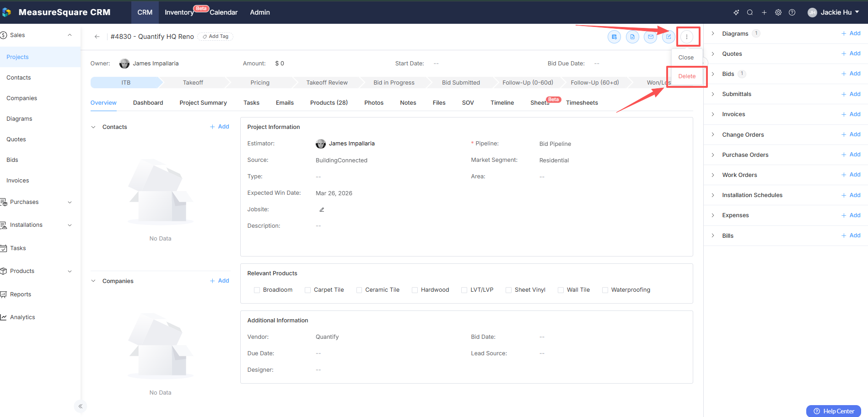The image size is (868, 417).
Task: Click the edit project pencil icon
Action: (669, 37)
